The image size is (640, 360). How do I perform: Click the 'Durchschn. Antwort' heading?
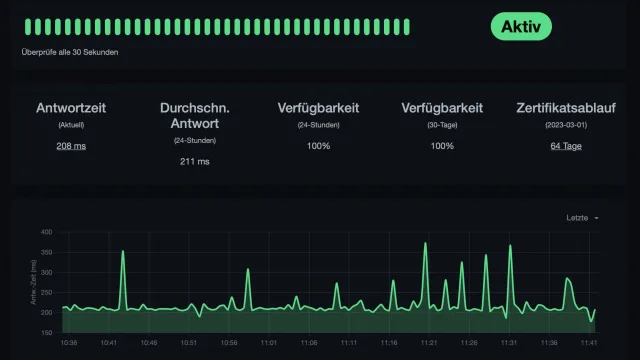pos(195,116)
